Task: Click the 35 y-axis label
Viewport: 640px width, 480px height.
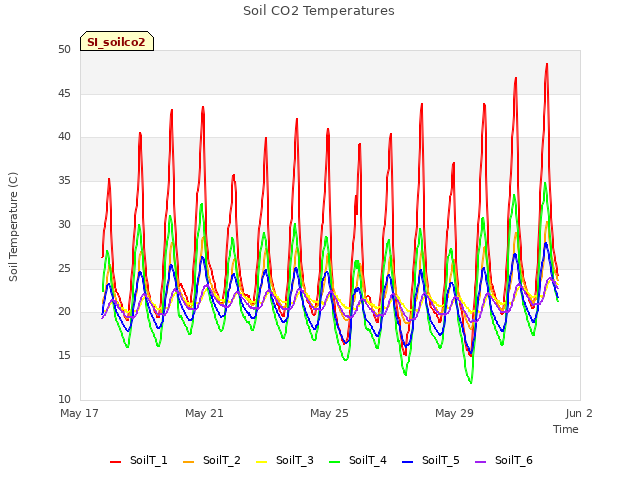Action: (x=64, y=180)
